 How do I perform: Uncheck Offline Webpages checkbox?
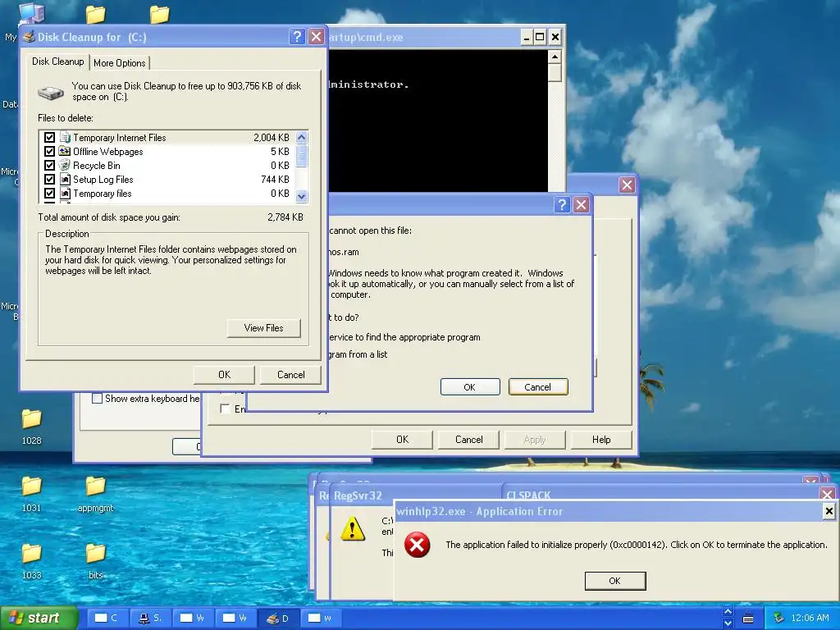tap(49, 152)
